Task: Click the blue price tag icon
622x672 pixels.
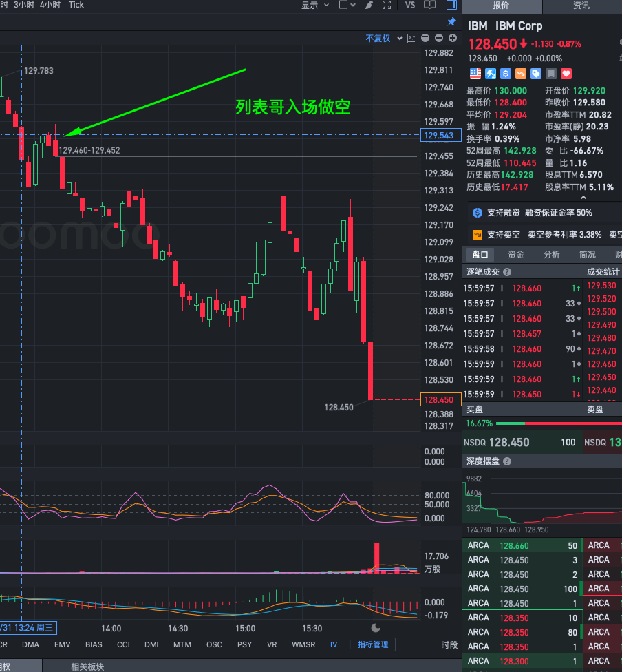Action: pyautogui.click(x=536, y=74)
